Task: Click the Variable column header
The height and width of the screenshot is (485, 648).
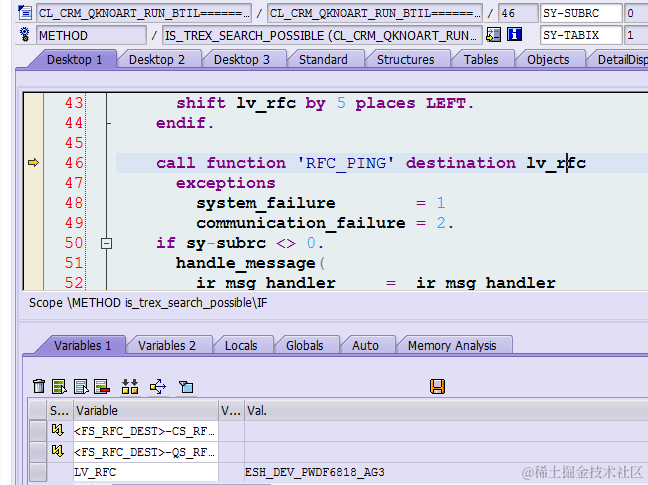Action: [146, 410]
